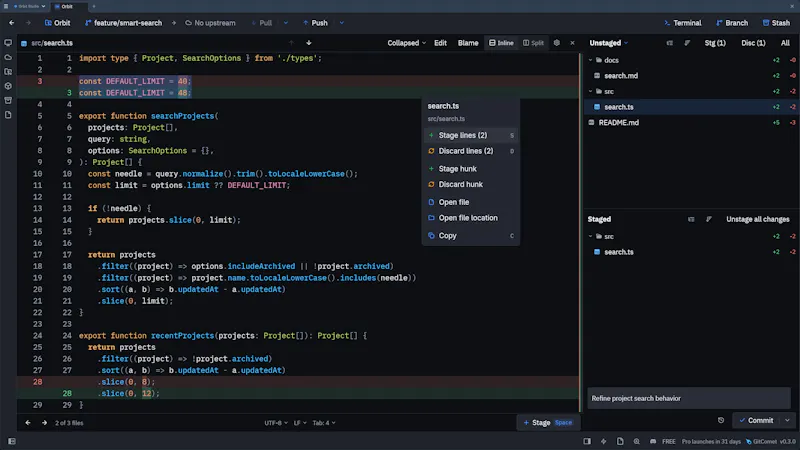Choose Stage lines (2) from context menu
The width and height of the screenshot is (800, 450).
470,135
